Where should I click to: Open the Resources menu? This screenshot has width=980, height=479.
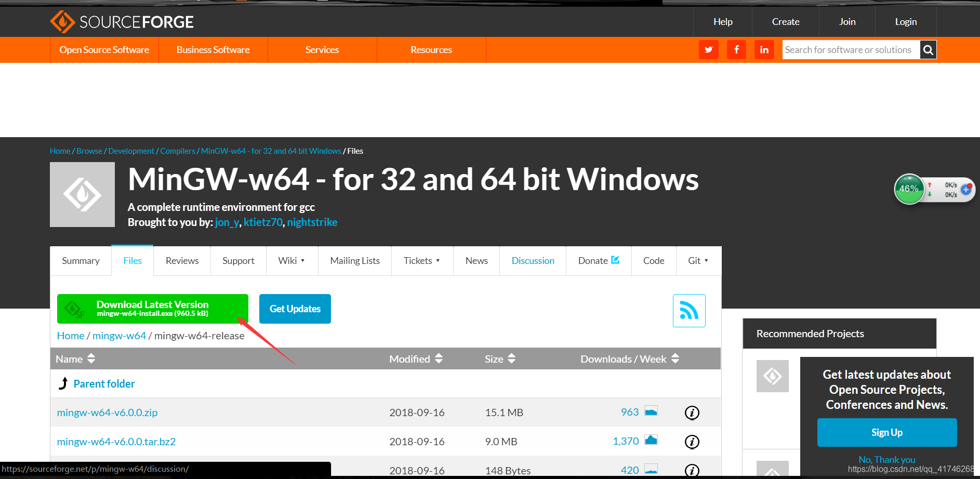point(431,50)
